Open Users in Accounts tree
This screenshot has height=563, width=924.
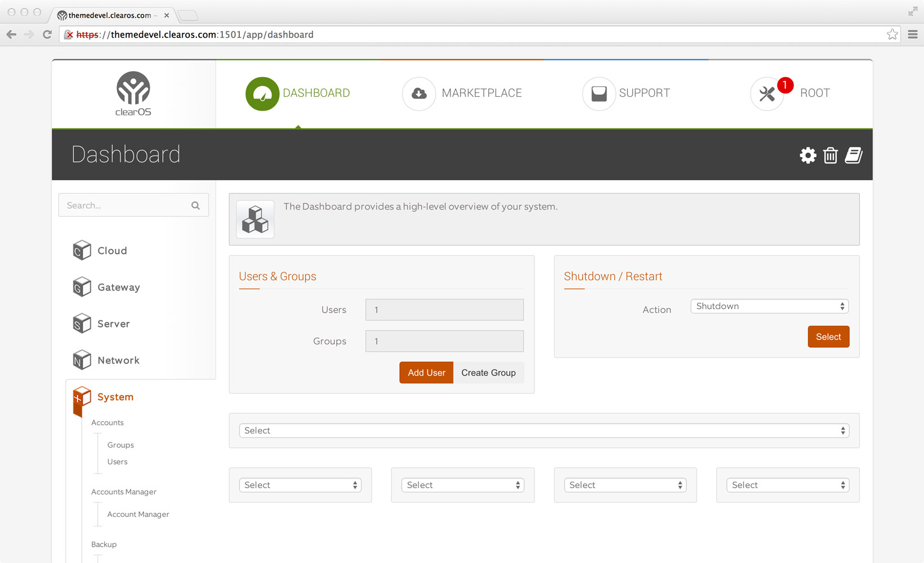pos(117,462)
